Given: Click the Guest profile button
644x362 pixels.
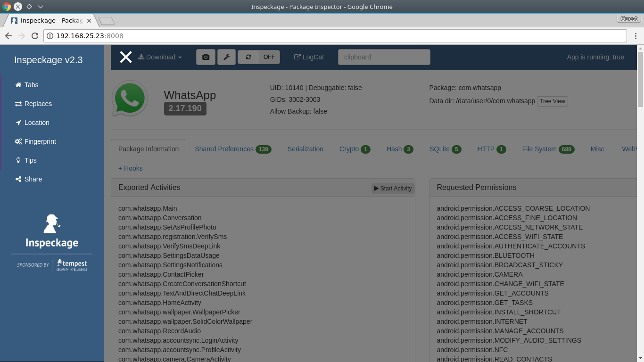Looking at the screenshot, I should [629, 19].
